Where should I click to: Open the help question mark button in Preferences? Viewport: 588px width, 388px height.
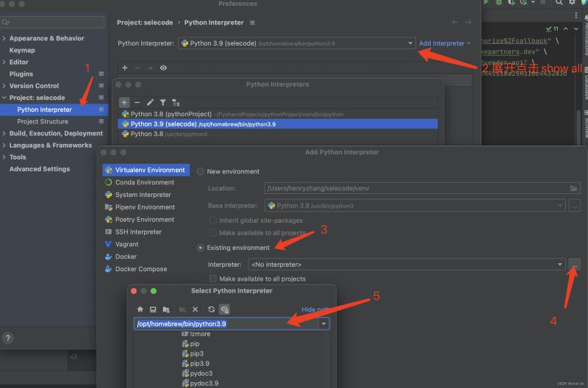pyautogui.click(x=7, y=338)
